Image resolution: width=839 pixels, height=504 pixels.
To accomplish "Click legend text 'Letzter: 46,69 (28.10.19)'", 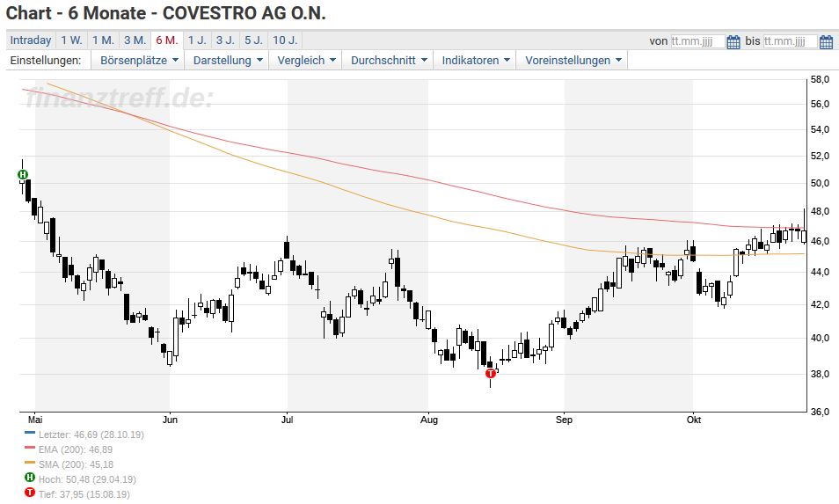I will pyautogui.click(x=91, y=435).
